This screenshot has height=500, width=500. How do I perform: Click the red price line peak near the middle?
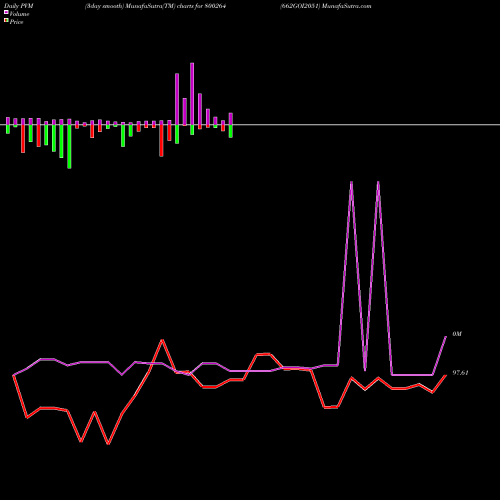tap(162, 340)
